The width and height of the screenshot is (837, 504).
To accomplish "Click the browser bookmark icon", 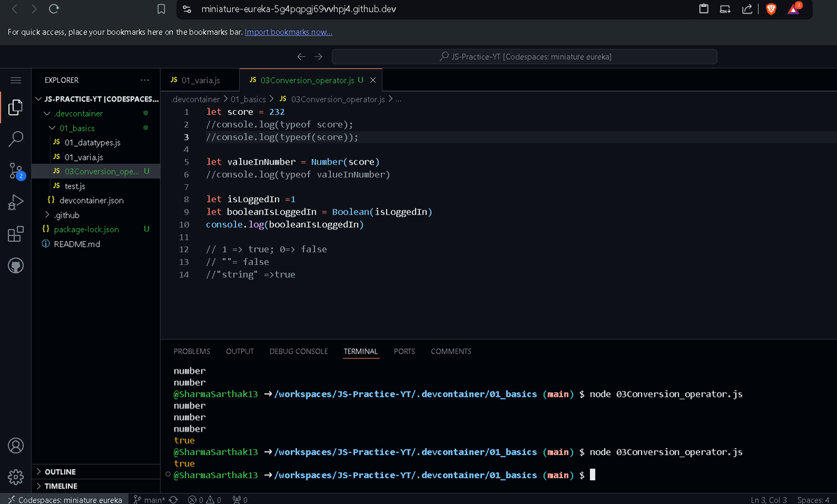I will [161, 10].
